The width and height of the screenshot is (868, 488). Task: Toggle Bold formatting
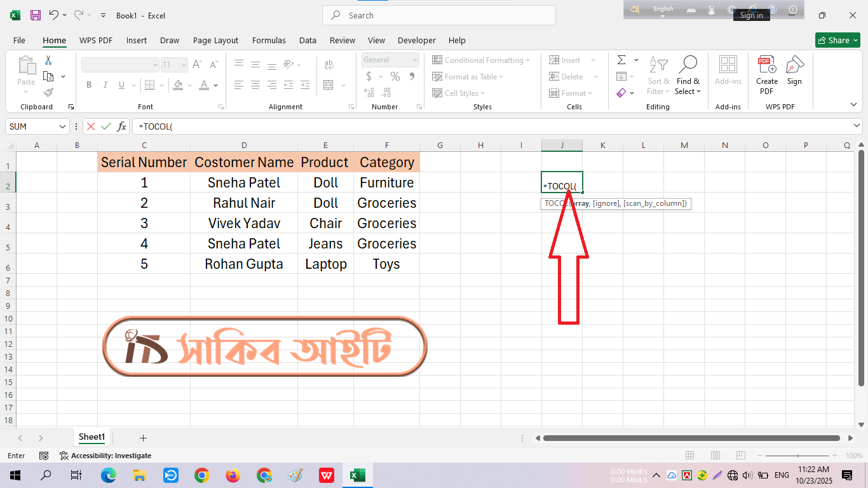click(x=89, y=85)
